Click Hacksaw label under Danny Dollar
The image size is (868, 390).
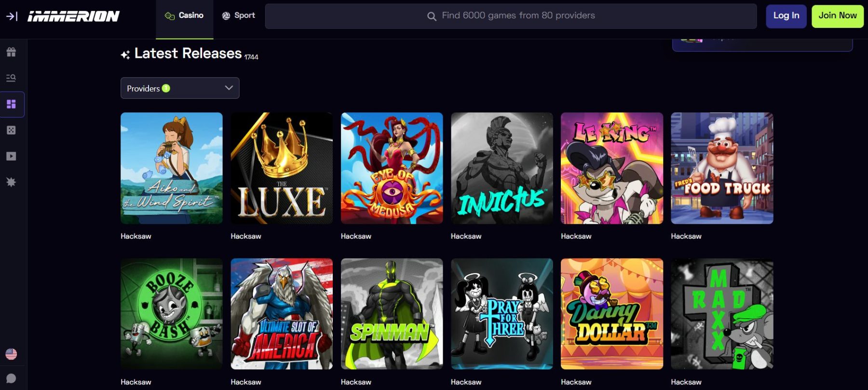click(x=576, y=382)
